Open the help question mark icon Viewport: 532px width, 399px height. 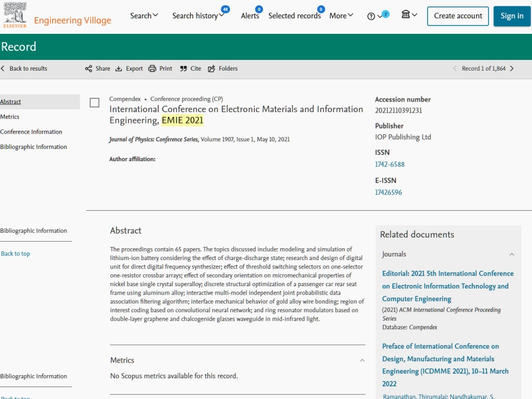(x=371, y=16)
